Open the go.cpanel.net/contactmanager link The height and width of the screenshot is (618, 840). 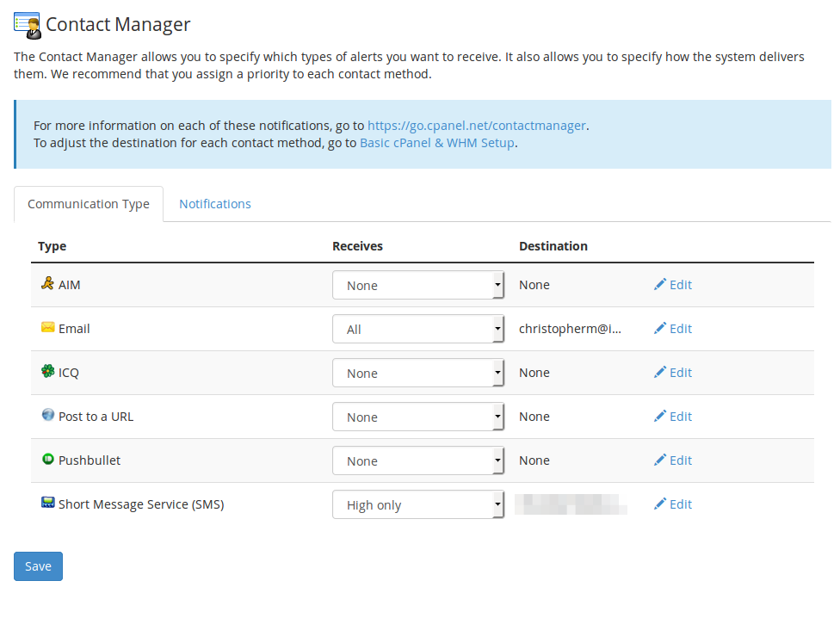coord(477,126)
